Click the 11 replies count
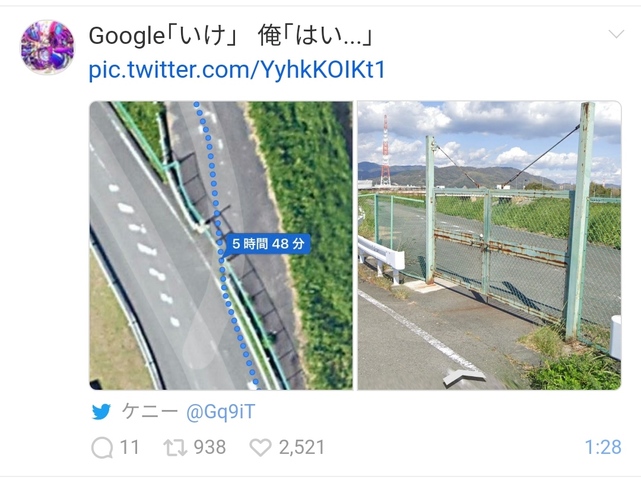This screenshot has width=641, height=480. 129,447
